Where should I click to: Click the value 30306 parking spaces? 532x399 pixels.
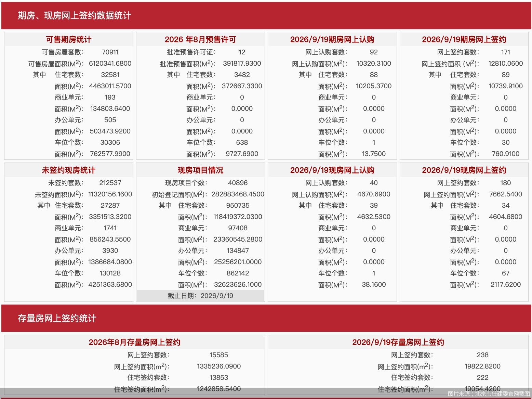(110, 142)
